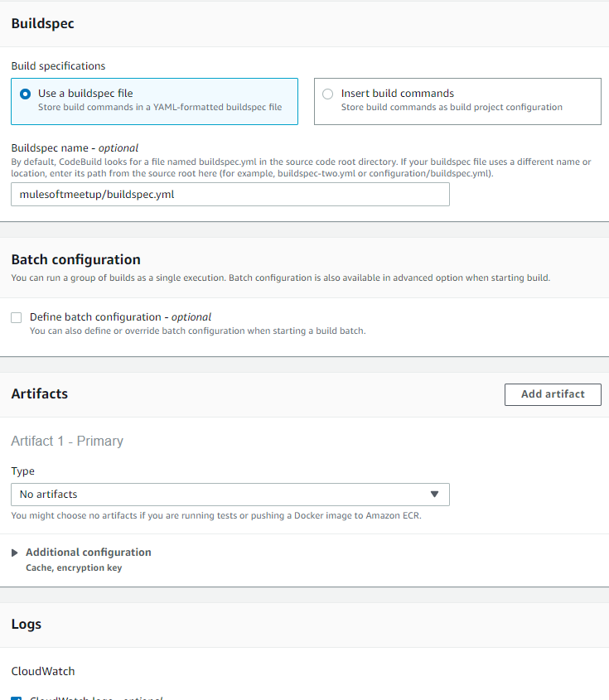Screen dimensions: 609x700
Task: Click the Additional configuration label text
Action: [x=88, y=553]
